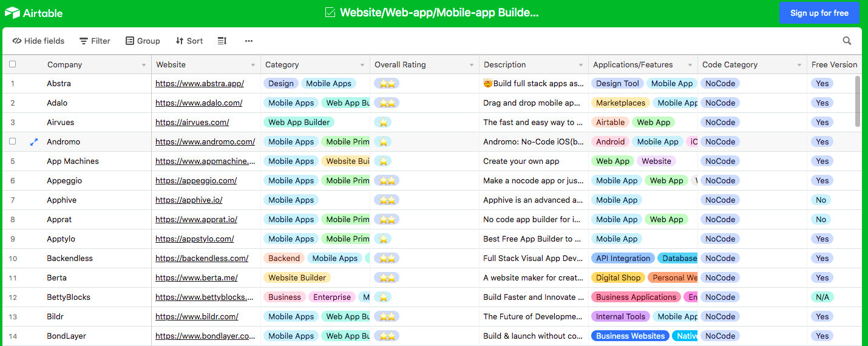Select the Abstra company cell
This screenshot has width=868, height=346.
click(x=97, y=84)
